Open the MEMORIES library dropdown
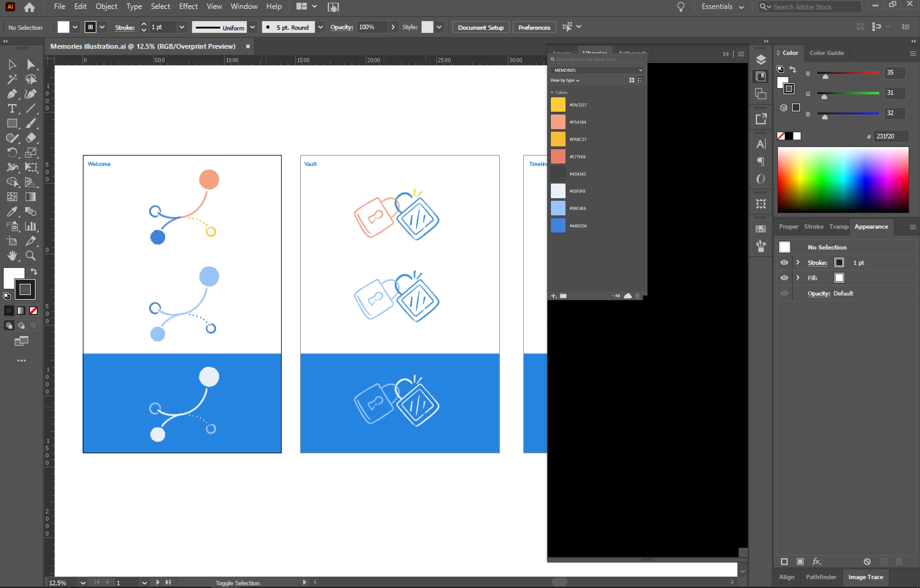920x588 pixels. (x=597, y=70)
